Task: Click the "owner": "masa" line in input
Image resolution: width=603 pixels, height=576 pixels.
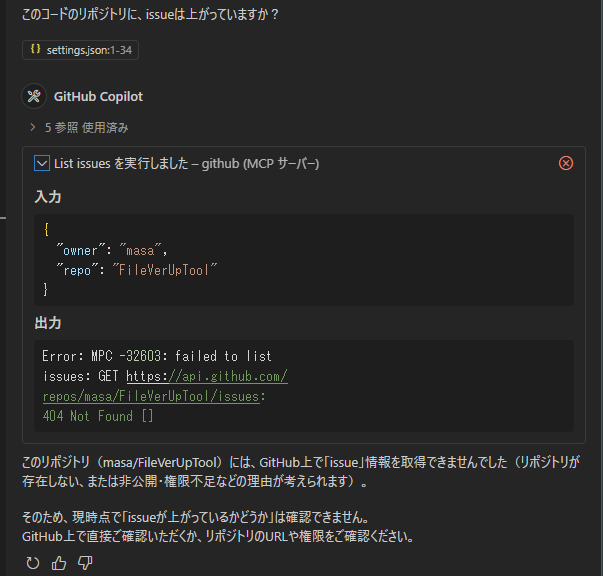Action: tap(112, 250)
